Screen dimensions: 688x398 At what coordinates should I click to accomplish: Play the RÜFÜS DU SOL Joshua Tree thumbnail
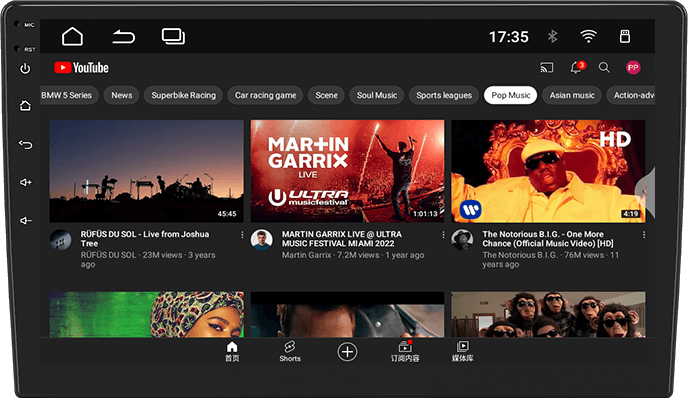click(x=147, y=171)
